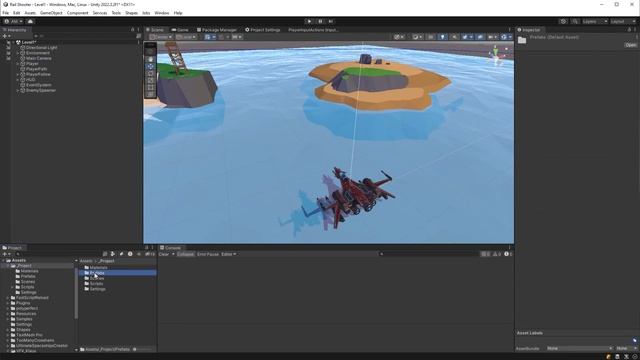
Task: Click the Pause button in the toolbar
Action: click(x=320, y=21)
